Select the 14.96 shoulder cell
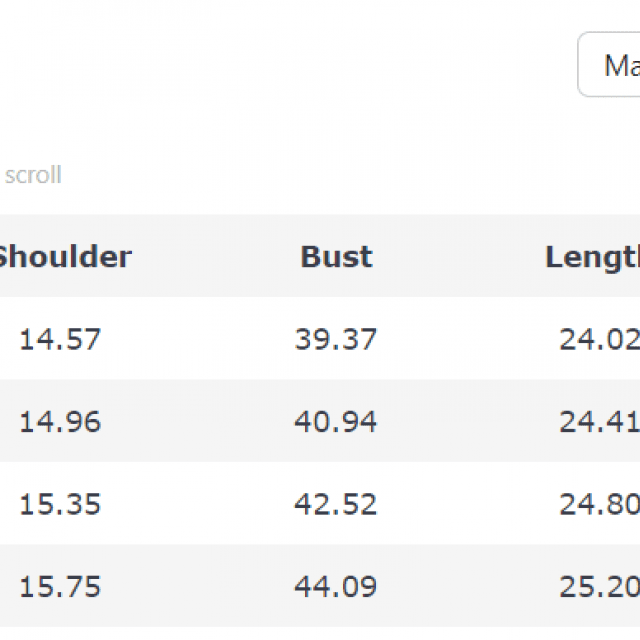The height and width of the screenshot is (640, 640). coord(60,421)
